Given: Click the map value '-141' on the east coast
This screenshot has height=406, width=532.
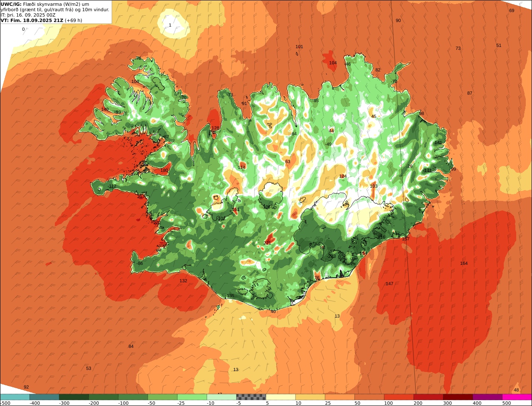Looking at the screenshot, I should 438,143.
